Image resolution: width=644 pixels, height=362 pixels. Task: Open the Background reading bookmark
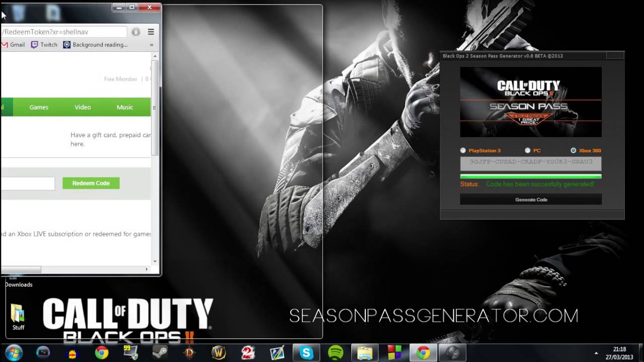pos(96,45)
